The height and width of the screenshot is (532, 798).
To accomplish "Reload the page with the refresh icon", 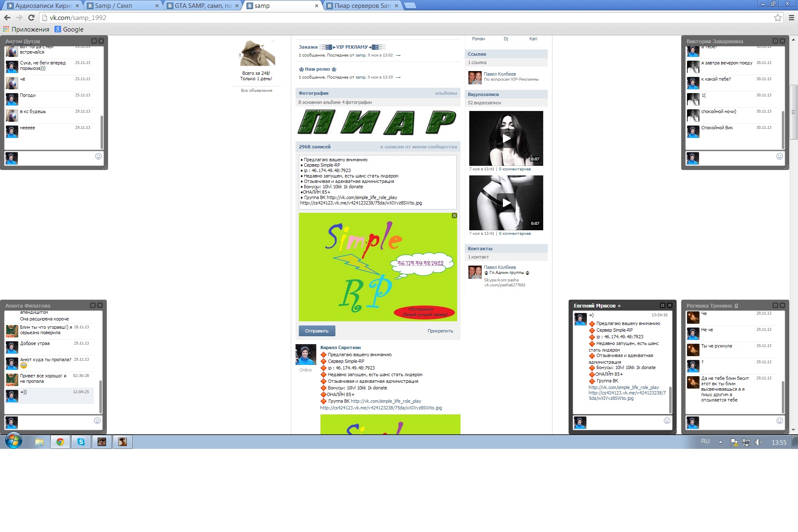I will click(x=31, y=17).
